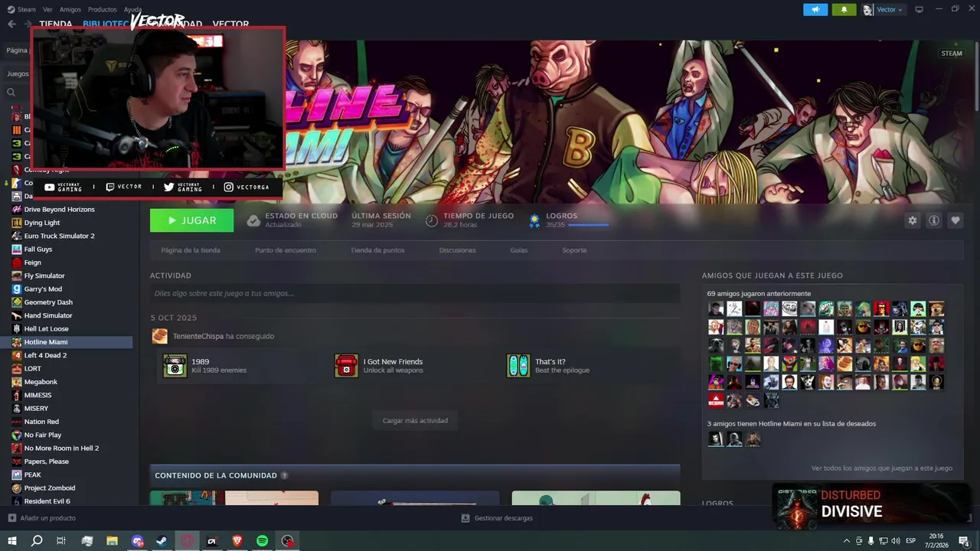
Task: Click the That's It? achievement icon
Action: click(x=518, y=366)
